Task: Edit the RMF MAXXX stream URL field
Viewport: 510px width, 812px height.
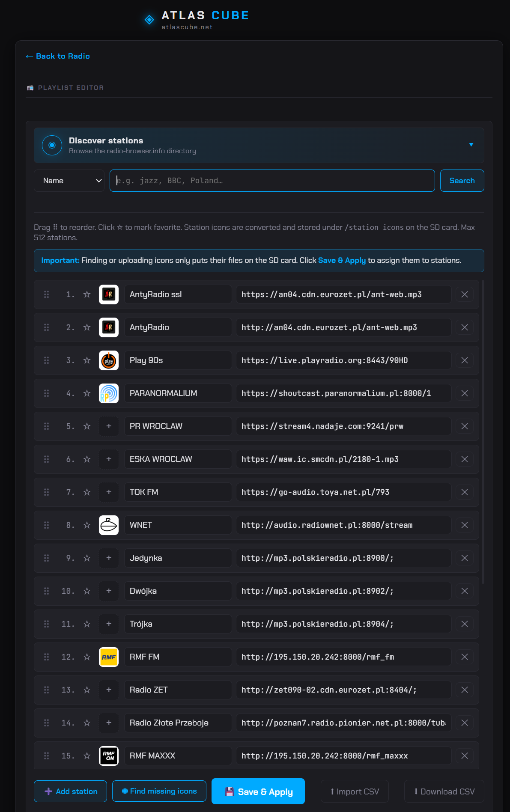Action: coord(344,756)
